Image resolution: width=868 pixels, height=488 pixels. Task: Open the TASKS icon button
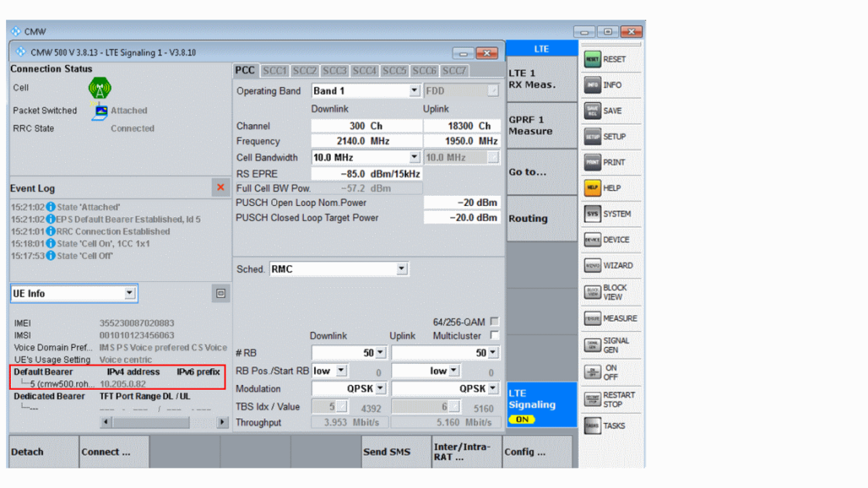tap(592, 426)
